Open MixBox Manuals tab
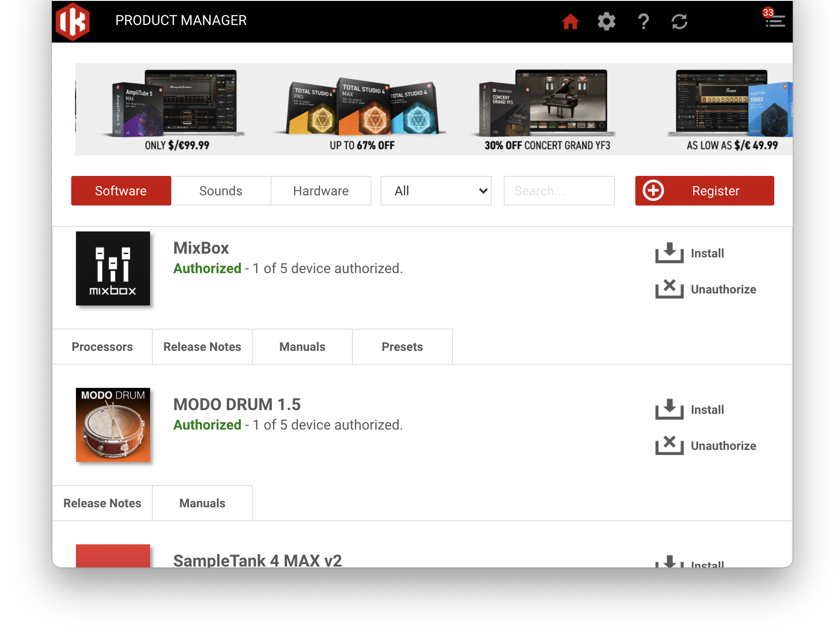This screenshot has width=840, height=636. click(302, 347)
